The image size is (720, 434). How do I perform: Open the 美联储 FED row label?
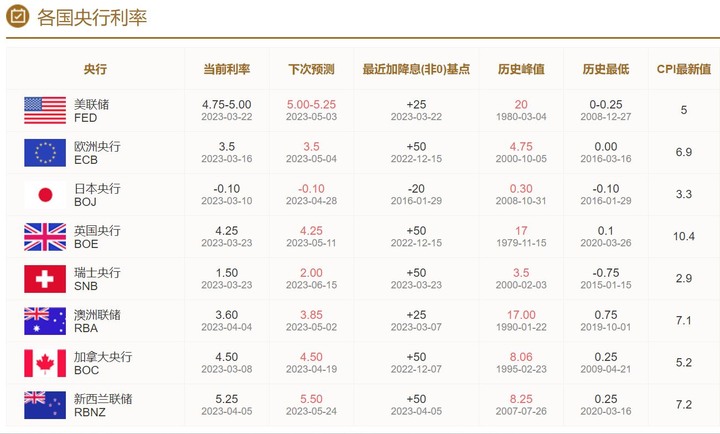point(92,111)
